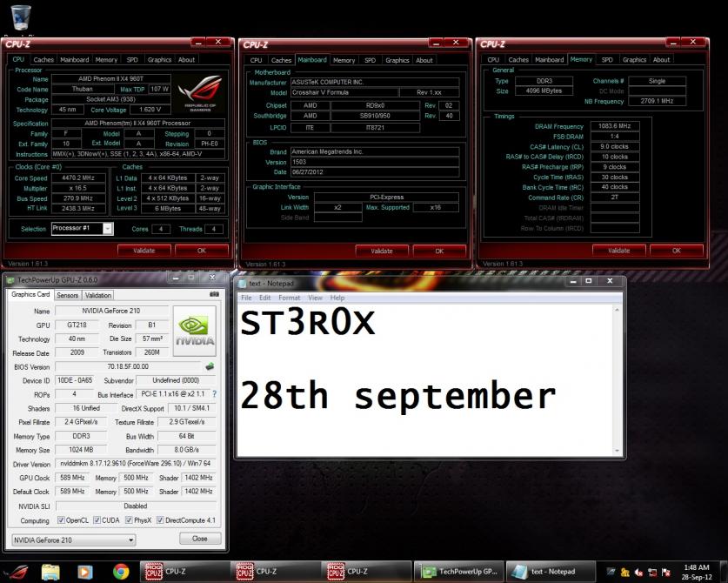Click the Notepad scrollbar down arrow
The height and width of the screenshot is (583, 728).
(617, 451)
